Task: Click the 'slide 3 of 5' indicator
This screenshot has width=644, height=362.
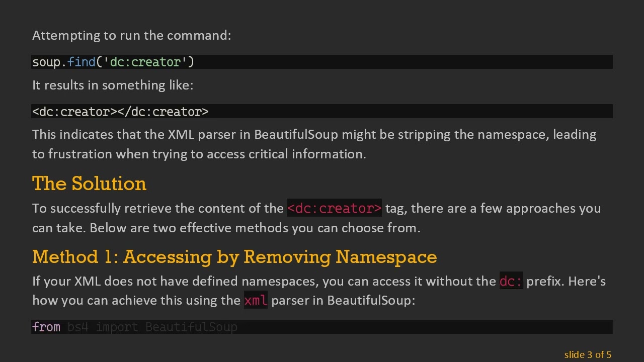Action: coord(588,354)
